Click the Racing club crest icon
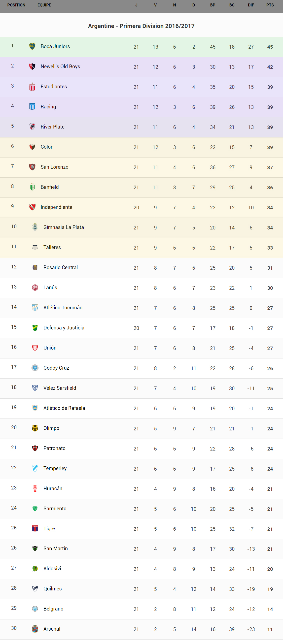The image size is (283, 644). (x=32, y=107)
